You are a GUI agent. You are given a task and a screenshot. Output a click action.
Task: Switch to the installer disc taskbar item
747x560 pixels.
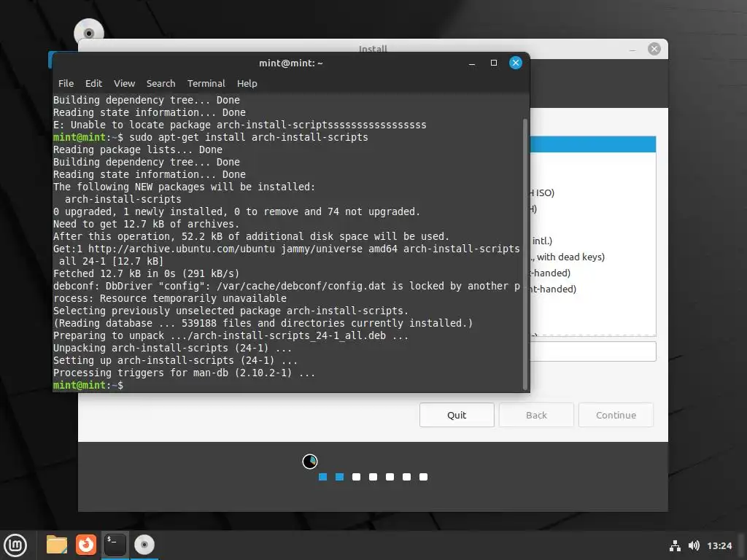[x=144, y=545]
